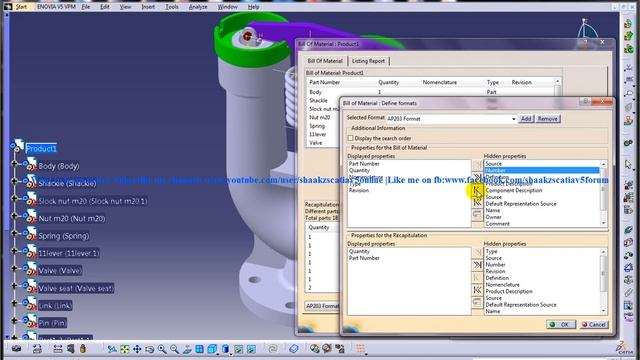Expand the Valve (Valve) tree node

tap(14, 269)
